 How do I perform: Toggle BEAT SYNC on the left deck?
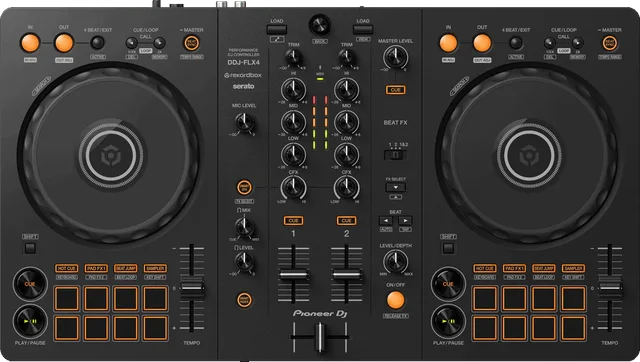coord(191,43)
